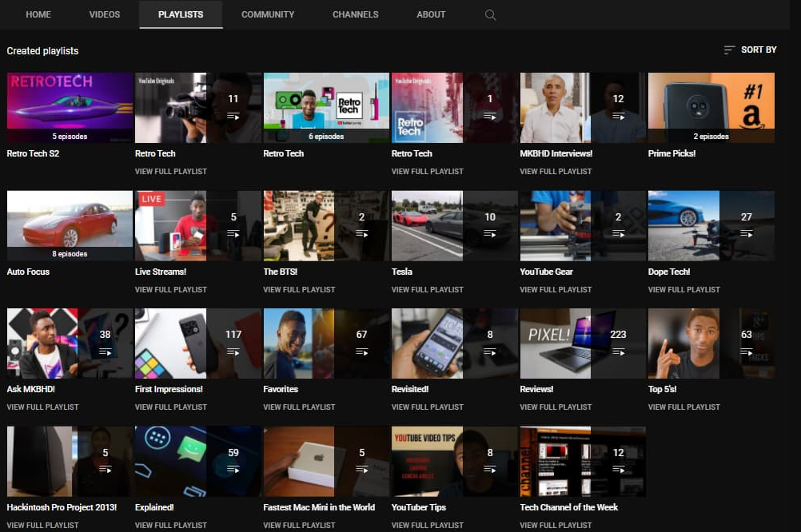Screen dimensions: 801x532
Task: Go to the About tab
Action: coord(431,14)
